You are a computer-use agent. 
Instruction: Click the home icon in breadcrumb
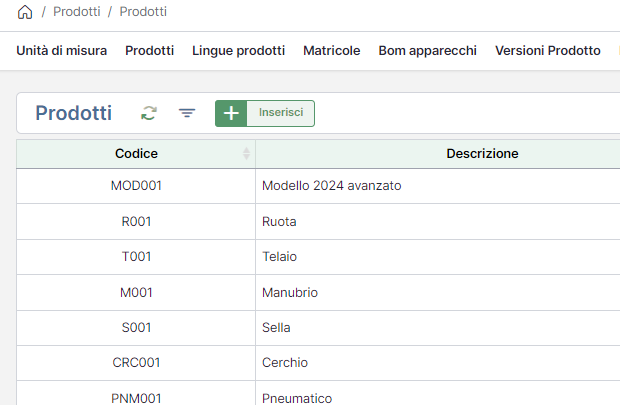click(25, 12)
